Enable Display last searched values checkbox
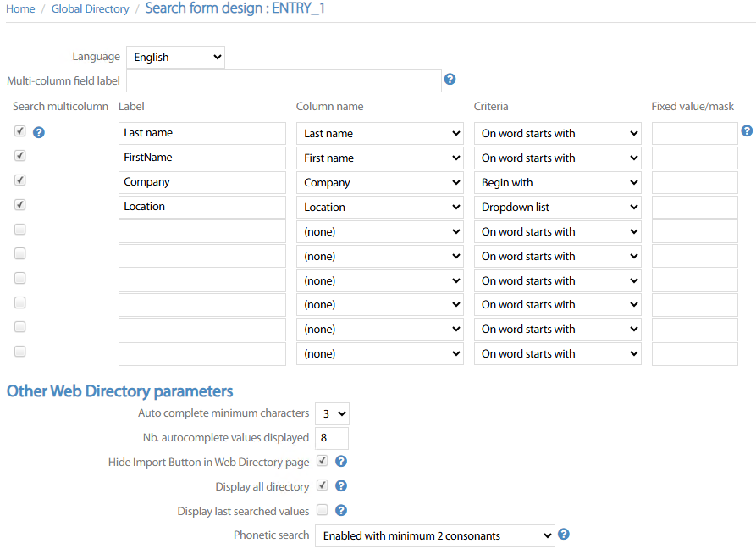 click(x=323, y=511)
